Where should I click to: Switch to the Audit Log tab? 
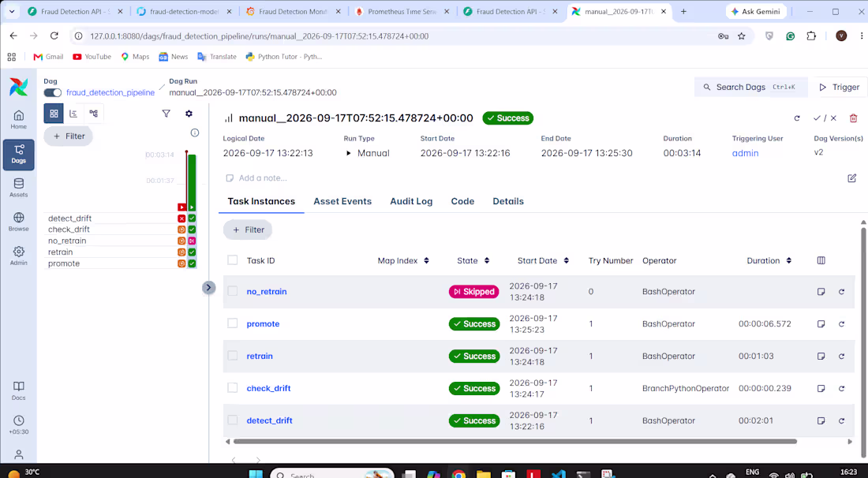point(411,201)
